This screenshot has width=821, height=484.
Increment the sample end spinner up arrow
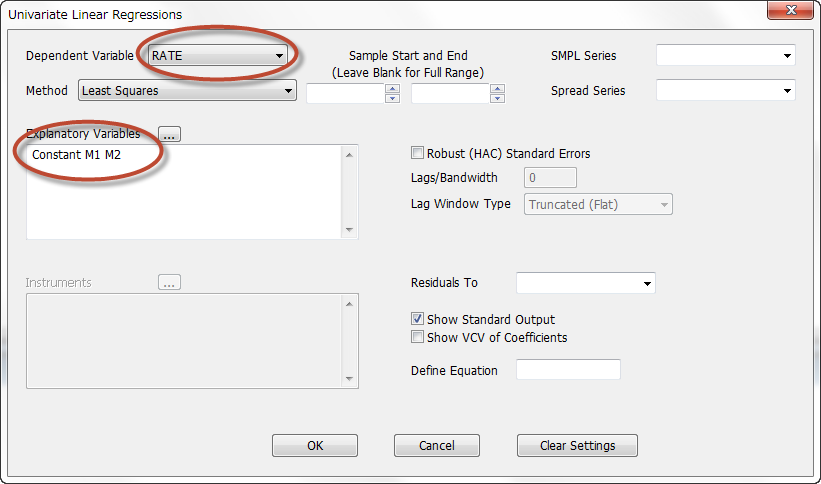(x=497, y=89)
